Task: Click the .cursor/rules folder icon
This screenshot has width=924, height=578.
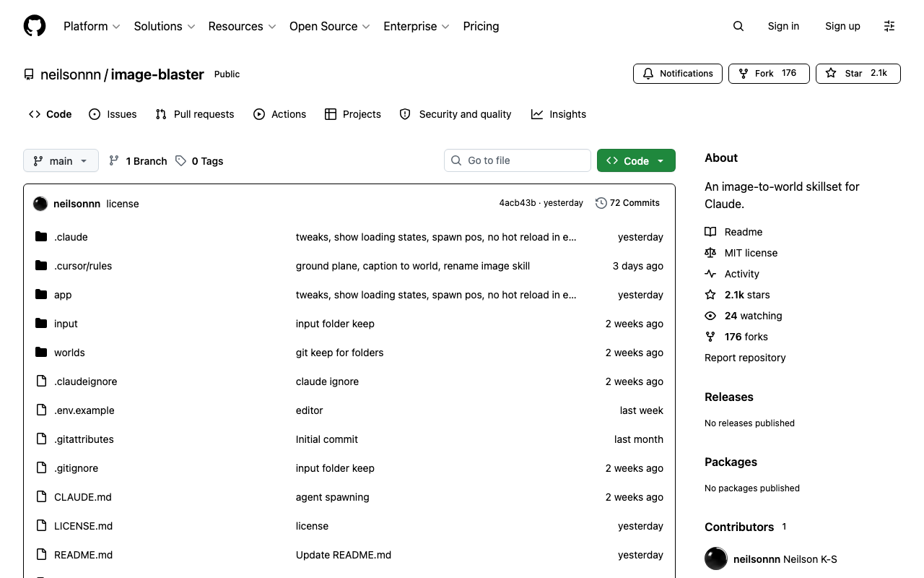Action: tap(41, 266)
